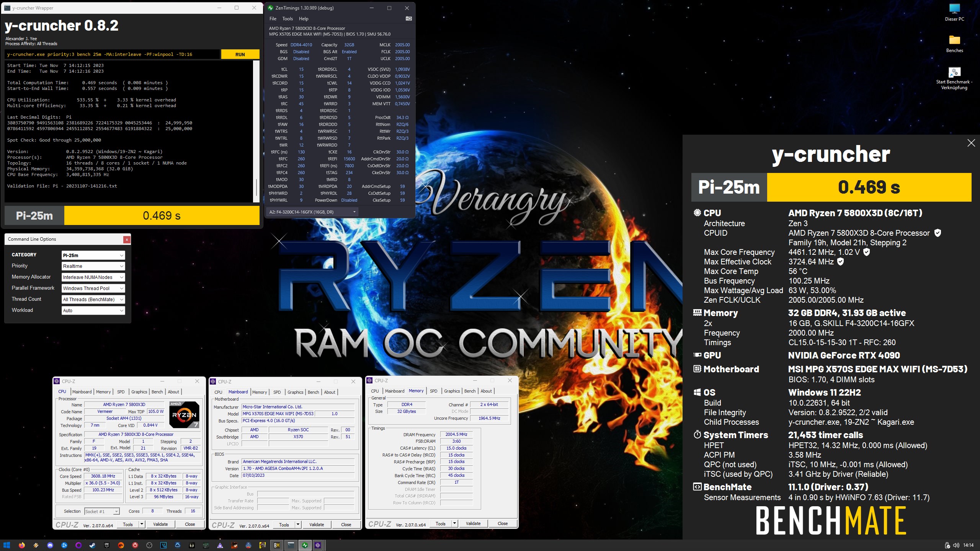Viewport: 980px width, 551px height.
Task: Open Start Benchmark shortcut on desktop
Action: coord(954,78)
